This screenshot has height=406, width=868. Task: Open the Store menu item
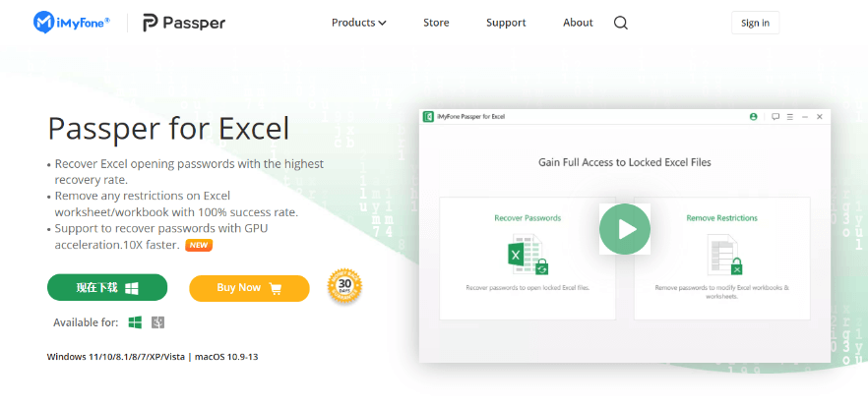pyautogui.click(x=436, y=23)
